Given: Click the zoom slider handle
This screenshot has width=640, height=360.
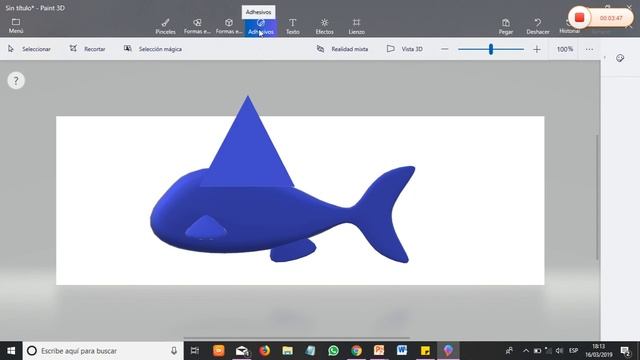Looking at the screenshot, I should point(491,49).
